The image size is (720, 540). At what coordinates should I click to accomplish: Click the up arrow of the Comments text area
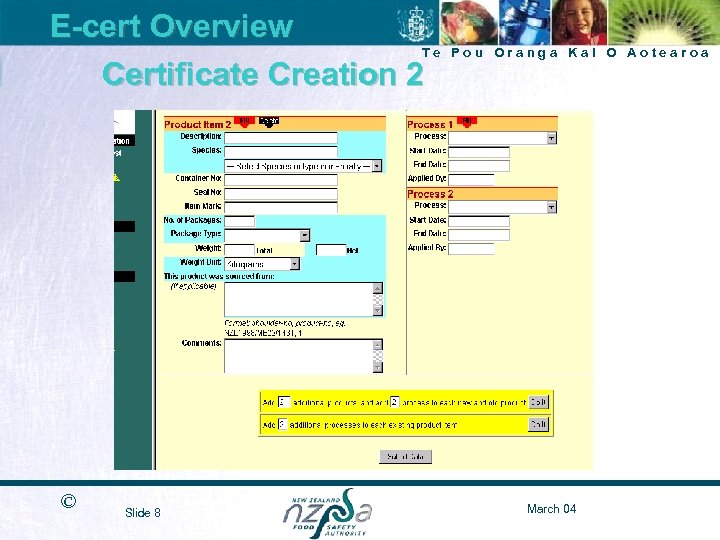(377, 345)
